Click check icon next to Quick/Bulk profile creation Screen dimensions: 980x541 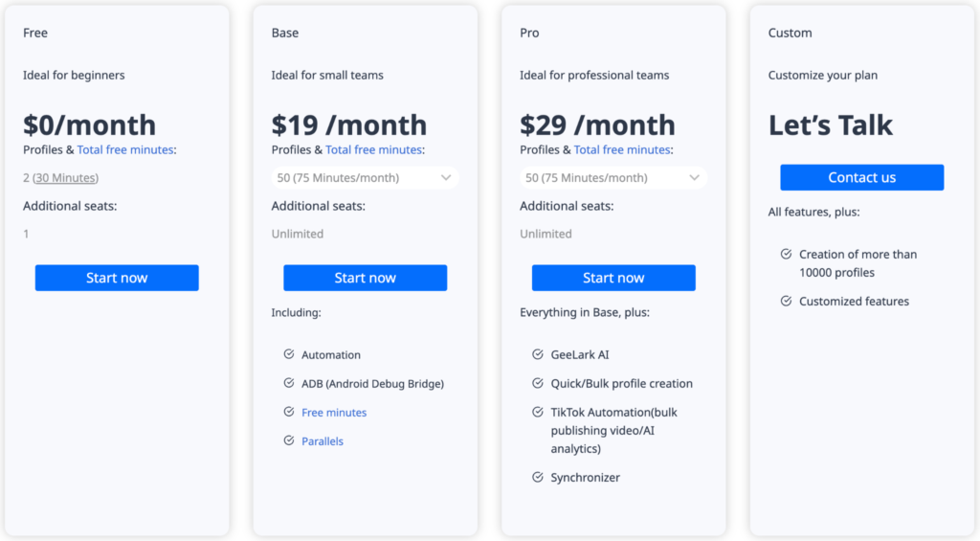[538, 383]
